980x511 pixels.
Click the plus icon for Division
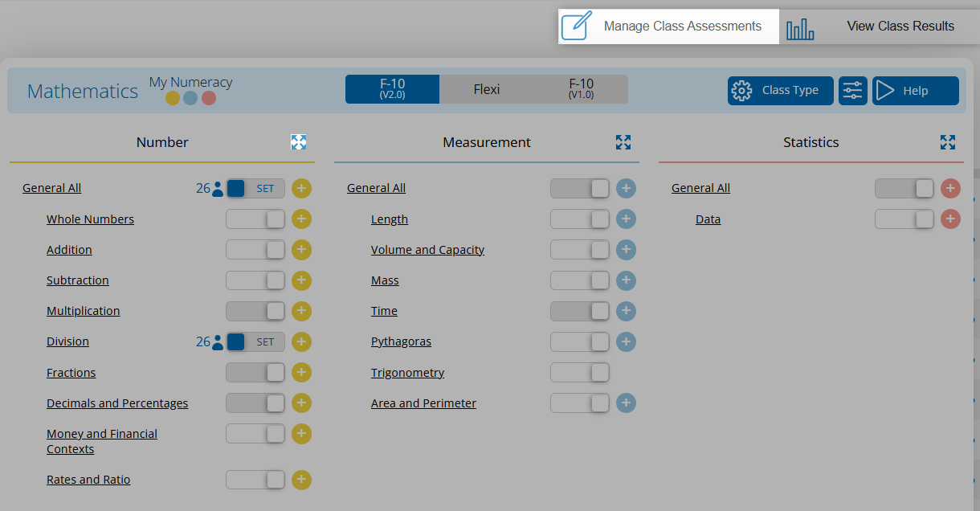coord(301,342)
